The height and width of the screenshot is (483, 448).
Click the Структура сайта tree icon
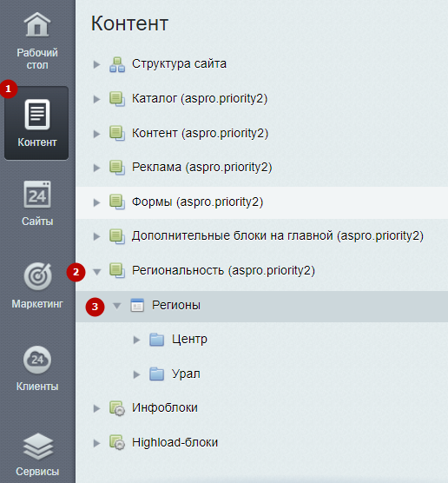click(117, 64)
